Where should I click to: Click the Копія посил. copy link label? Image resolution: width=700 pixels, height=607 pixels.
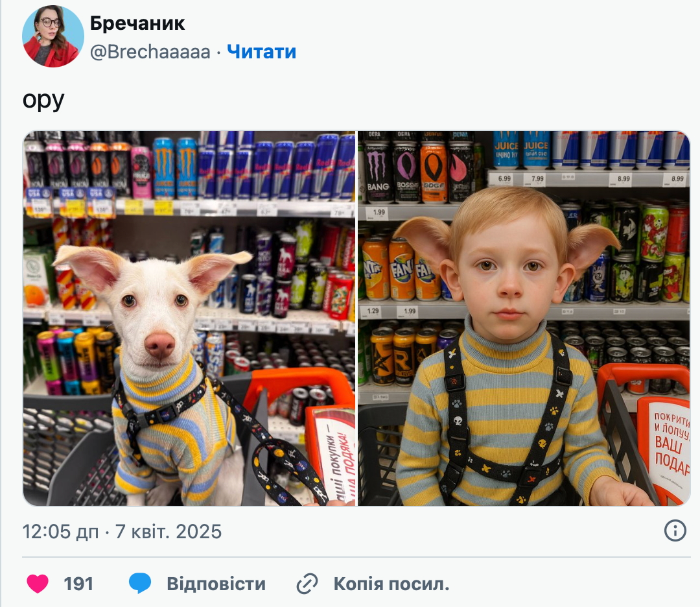[x=391, y=584]
